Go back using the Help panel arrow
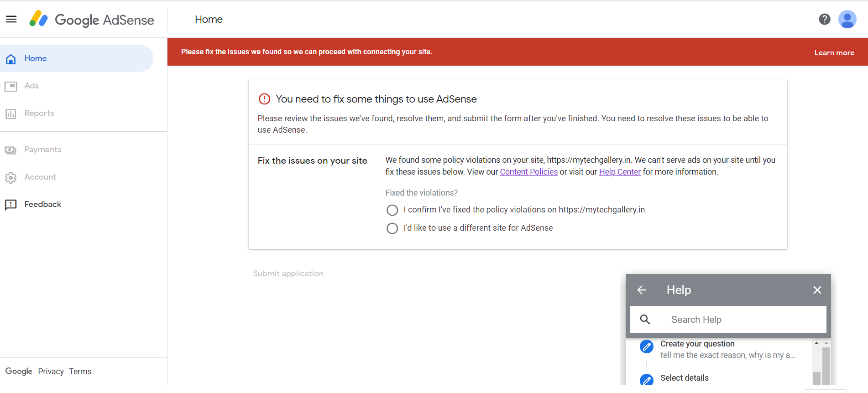This screenshot has width=868, height=393. coord(642,290)
